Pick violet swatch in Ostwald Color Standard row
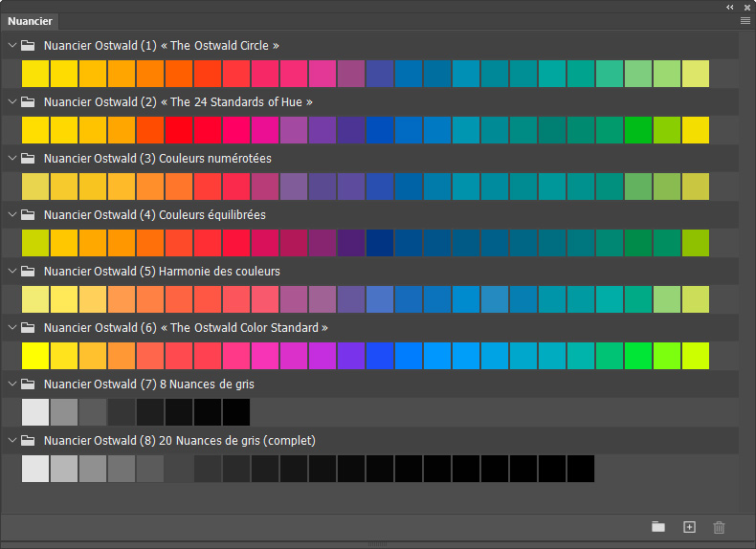This screenshot has height=549, width=756. pyautogui.click(x=351, y=355)
